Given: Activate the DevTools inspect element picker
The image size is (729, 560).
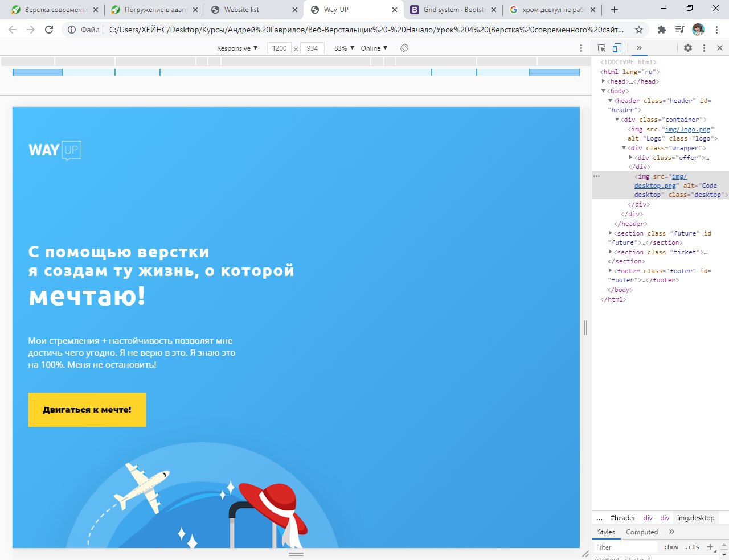Looking at the screenshot, I should coord(602,48).
